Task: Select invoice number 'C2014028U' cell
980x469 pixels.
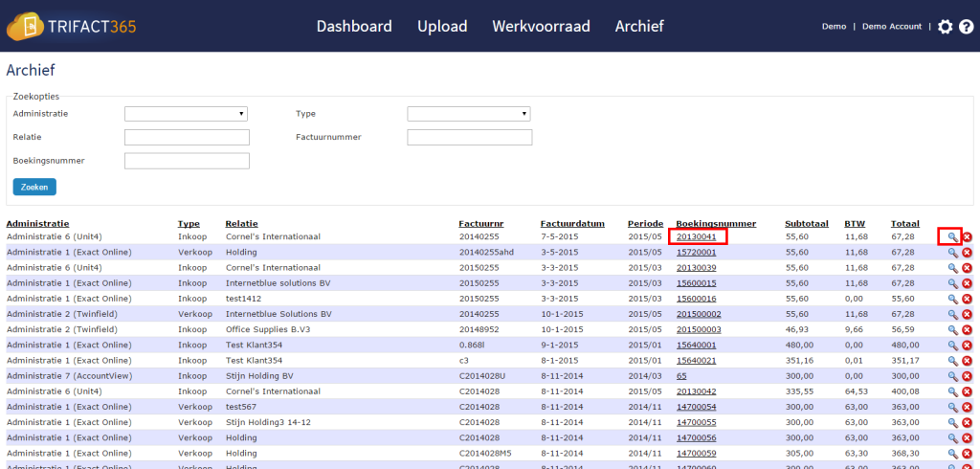Action: [x=480, y=376]
